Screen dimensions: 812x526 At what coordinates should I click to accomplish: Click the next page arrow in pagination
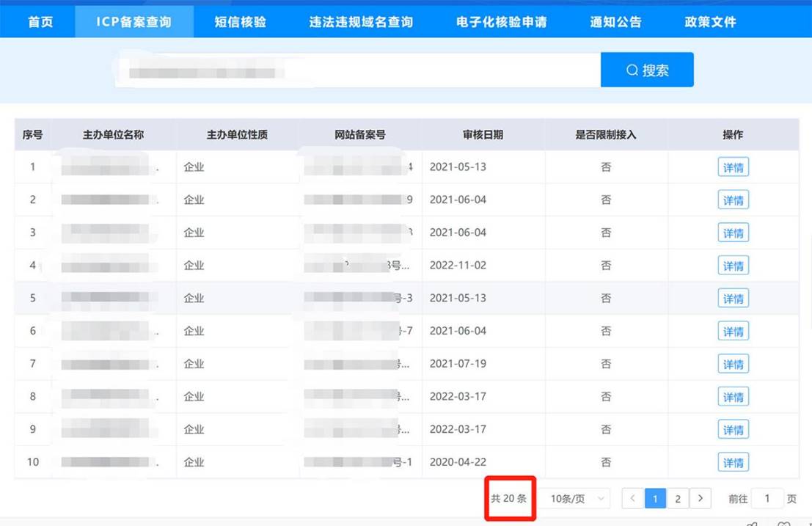coord(701,498)
